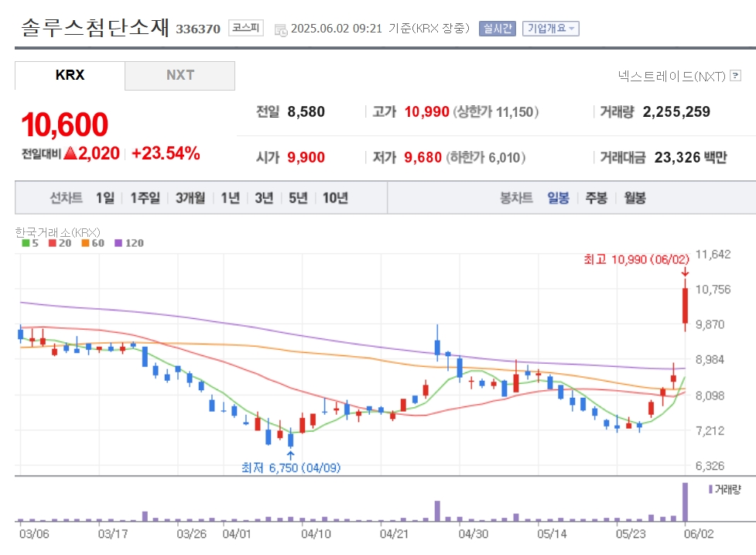Switch to the NXT tab
Viewport: 756px width, 555px height.
click(x=180, y=75)
